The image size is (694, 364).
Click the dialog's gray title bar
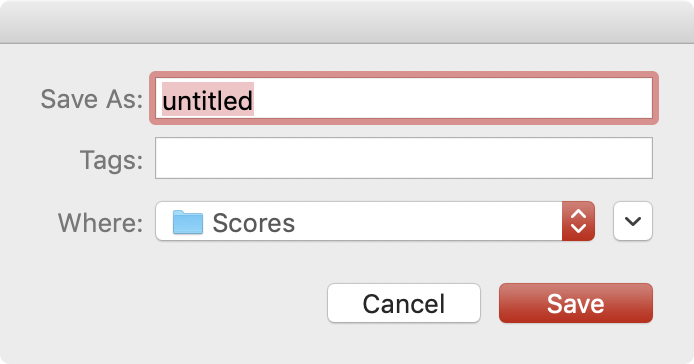[347, 21]
